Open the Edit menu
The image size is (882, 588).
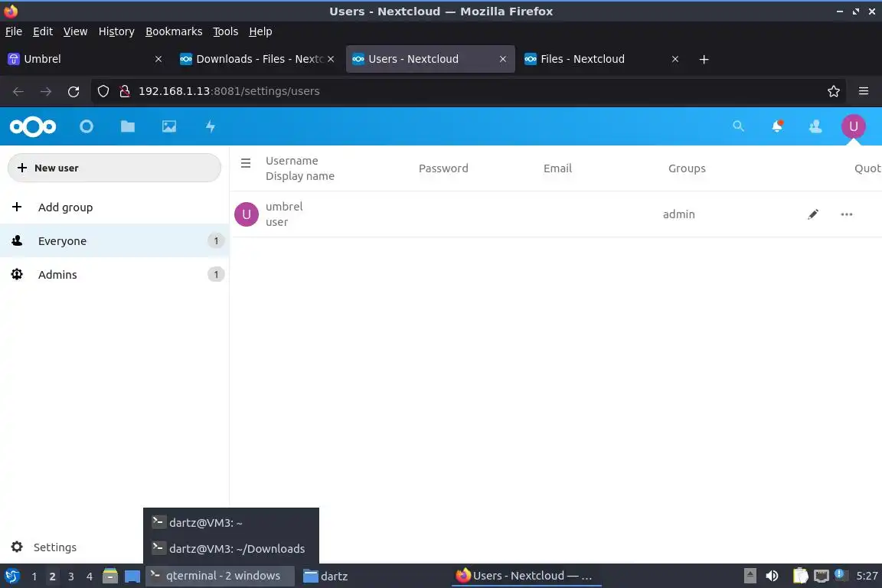coord(43,31)
